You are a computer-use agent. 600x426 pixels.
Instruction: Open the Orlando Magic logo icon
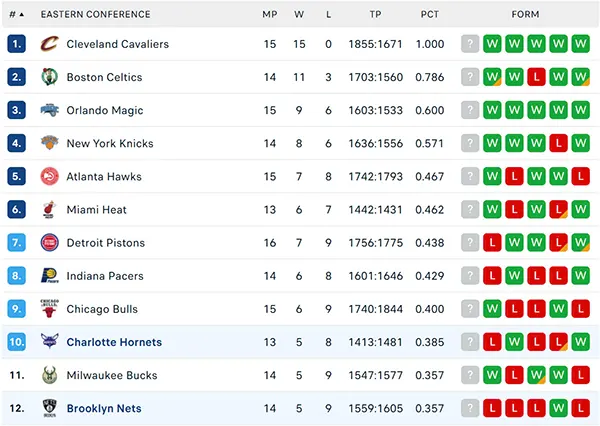tap(50, 110)
